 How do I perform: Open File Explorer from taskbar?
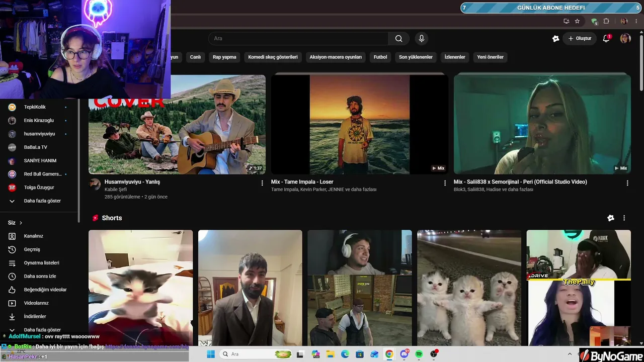tap(330, 354)
